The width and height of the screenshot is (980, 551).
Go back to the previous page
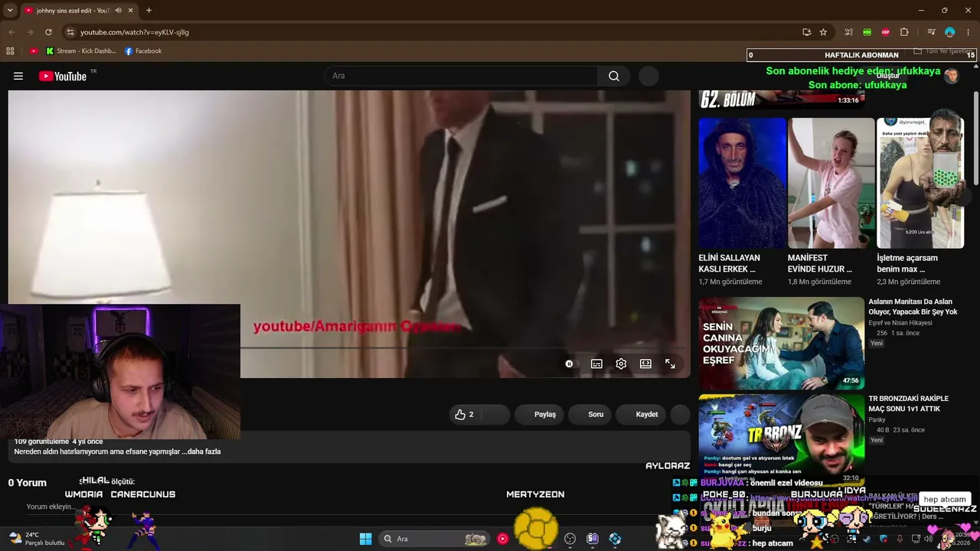(11, 32)
